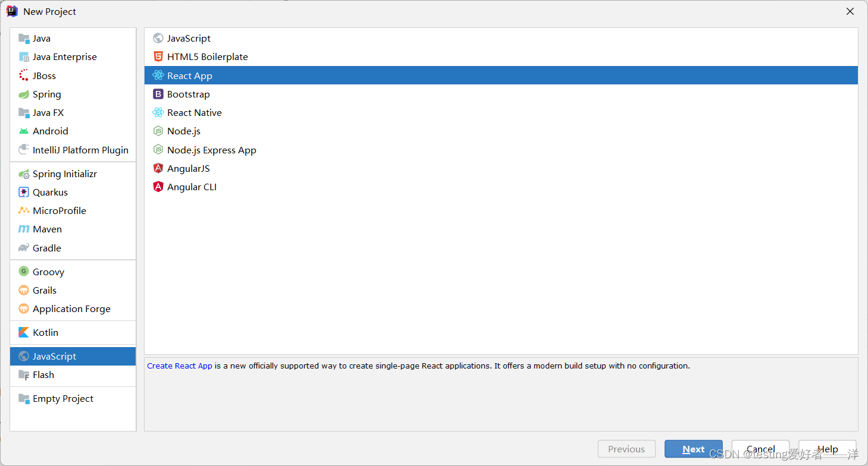Select the React Native template
Screen dimensions: 868x466
pos(501,113)
